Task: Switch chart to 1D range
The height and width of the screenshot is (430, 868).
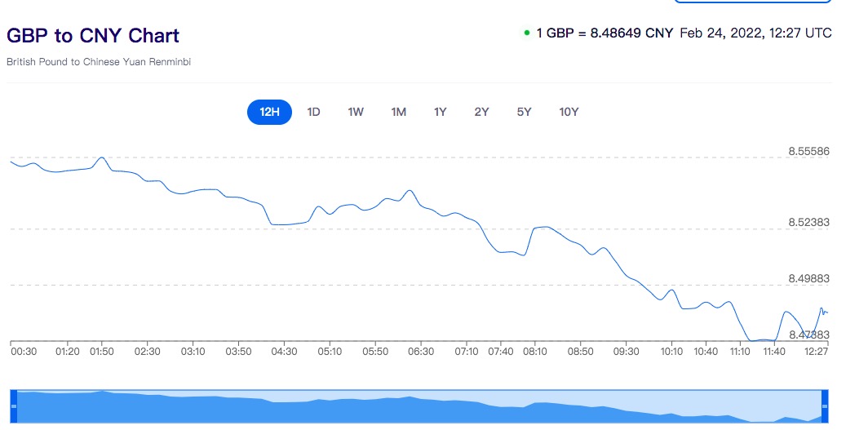Action: pyautogui.click(x=313, y=112)
